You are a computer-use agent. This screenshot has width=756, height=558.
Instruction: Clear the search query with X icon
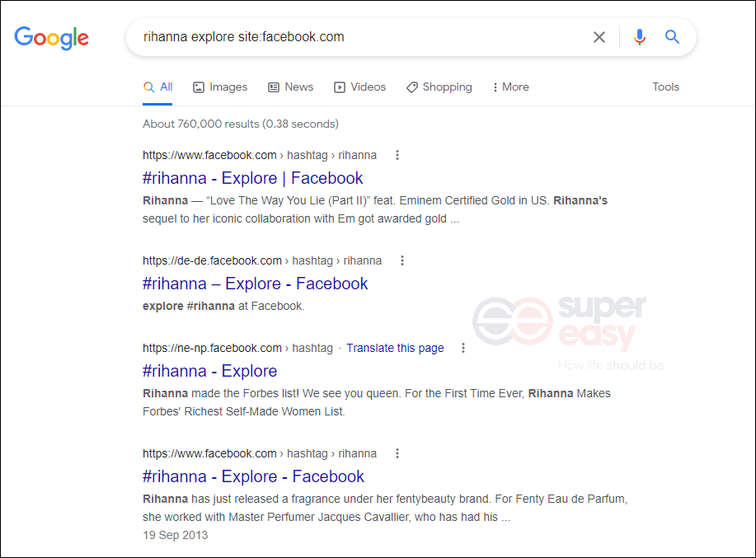click(x=599, y=37)
